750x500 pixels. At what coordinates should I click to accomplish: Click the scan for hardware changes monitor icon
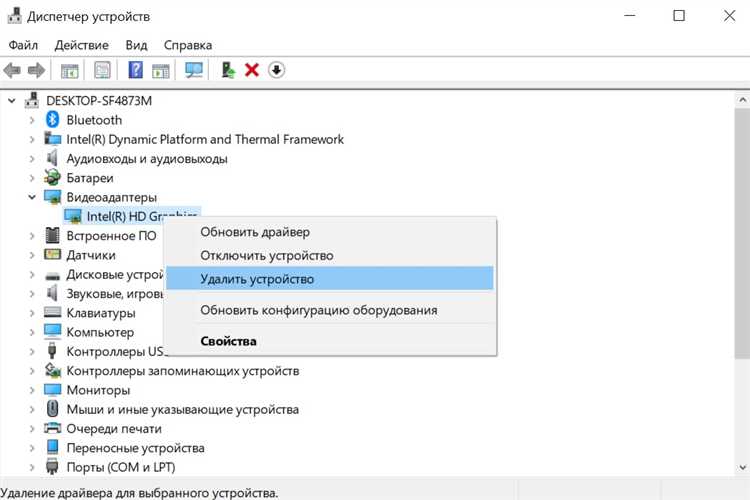pyautogui.click(x=194, y=70)
